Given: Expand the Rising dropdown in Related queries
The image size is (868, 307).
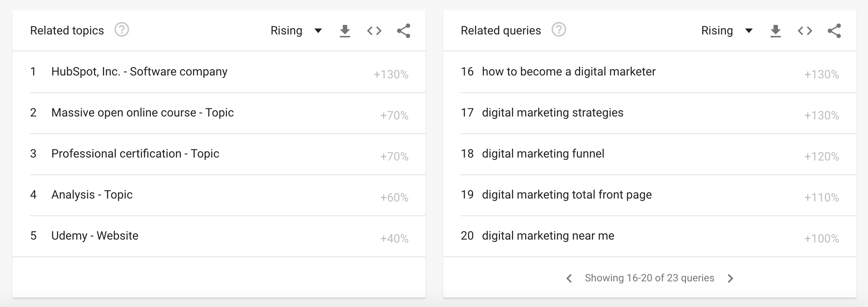Looking at the screenshot, I should [727, 31].
